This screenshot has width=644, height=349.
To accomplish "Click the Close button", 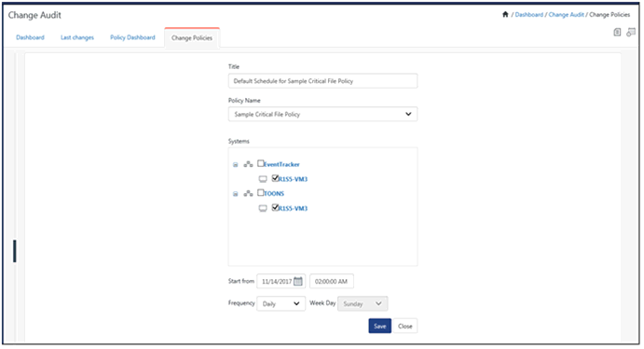I will pos(405,326).
